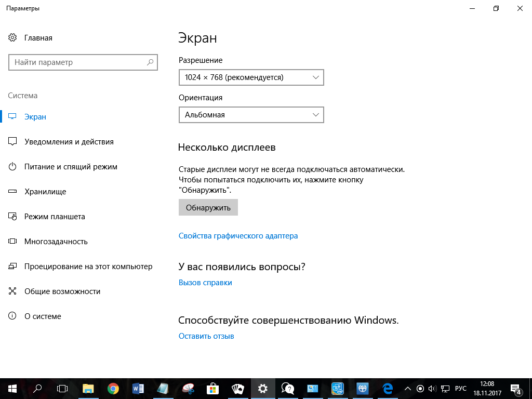Click the magnifier icon in the search box
The height and width of the screenshot is (399, 532).
click(150, 62)
